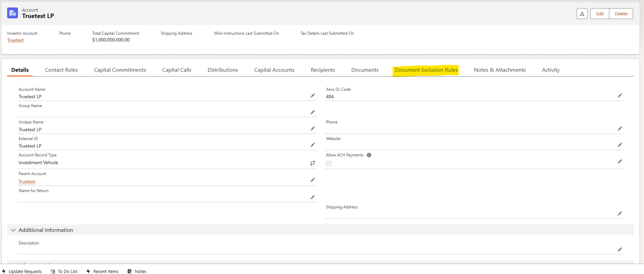Image resolution: width=644 pixels, height=274 pixels.
Task: Select Total Capital Commitment amount $1,000,000,000.00
Action: coord(111,40)
